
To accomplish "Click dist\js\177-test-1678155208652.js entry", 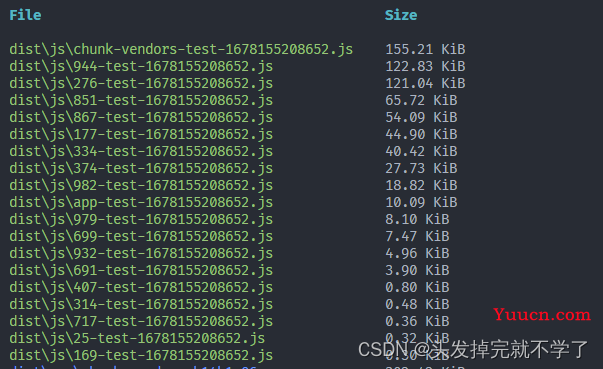I will click(x=141, y=135).
